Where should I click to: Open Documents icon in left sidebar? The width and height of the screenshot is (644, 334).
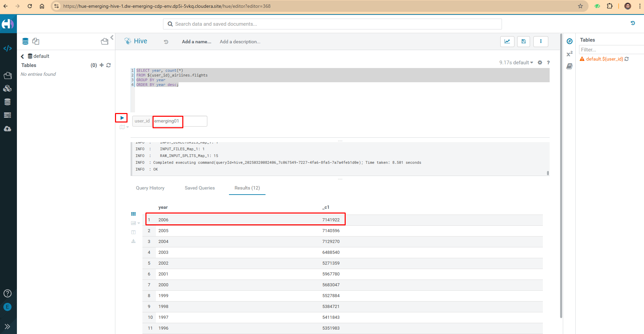7,75
